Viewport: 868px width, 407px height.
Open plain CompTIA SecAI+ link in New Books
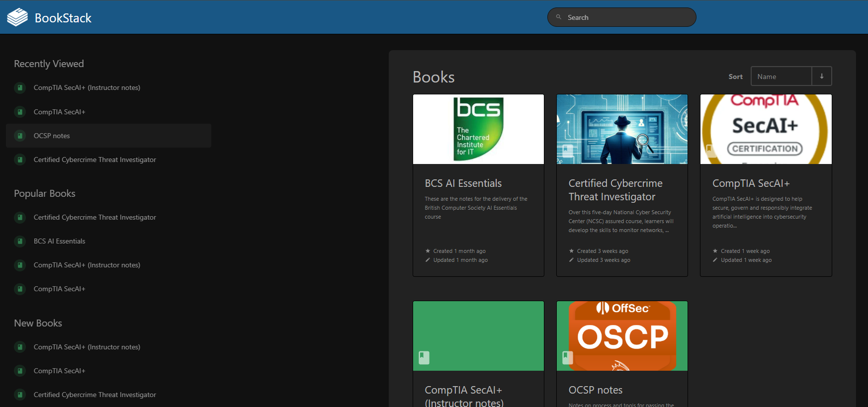(60, 371)
